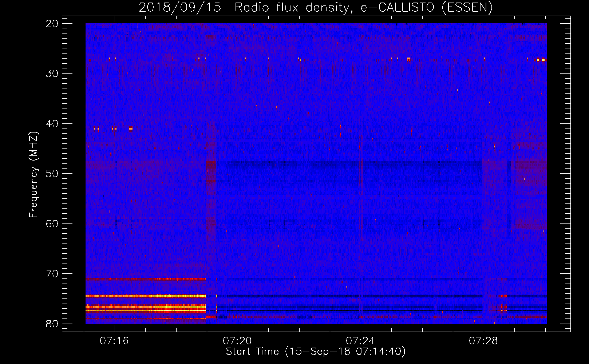Click the 30 frequency tick label

(x=52, y=74)
